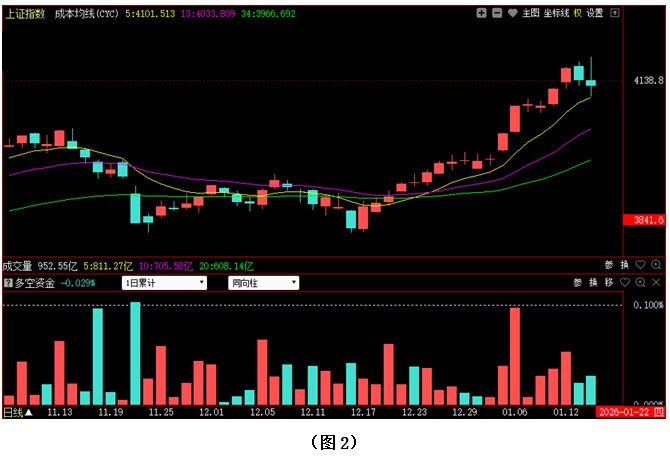Click 换 button in 多空资金 panel

tap(593, 283)
